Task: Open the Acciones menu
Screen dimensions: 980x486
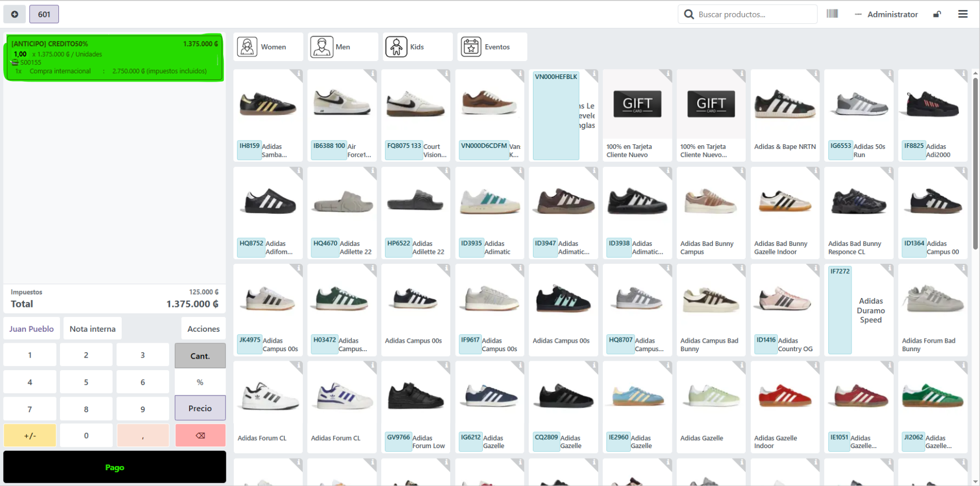Action: pyautogui.click(x=203, y=329)
